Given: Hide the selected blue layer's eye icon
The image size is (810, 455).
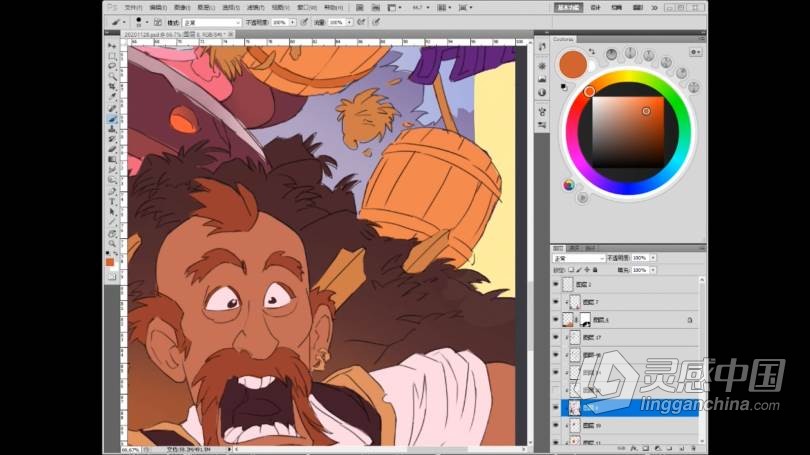Looking at the screenshot, I should (x=556, y=408).
